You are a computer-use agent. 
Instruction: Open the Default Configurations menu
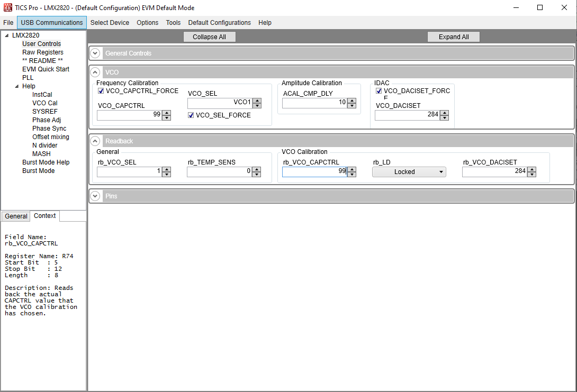(219, 22)
